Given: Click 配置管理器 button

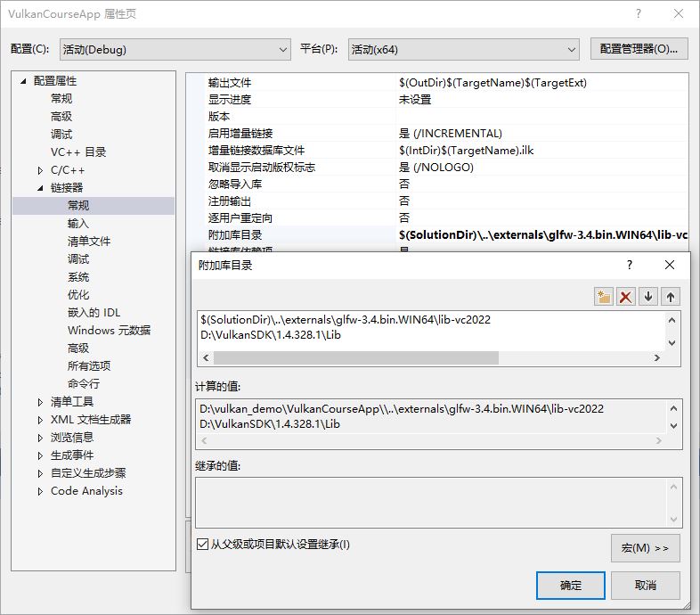Looking at the screenshot, I should coord(639,49).
